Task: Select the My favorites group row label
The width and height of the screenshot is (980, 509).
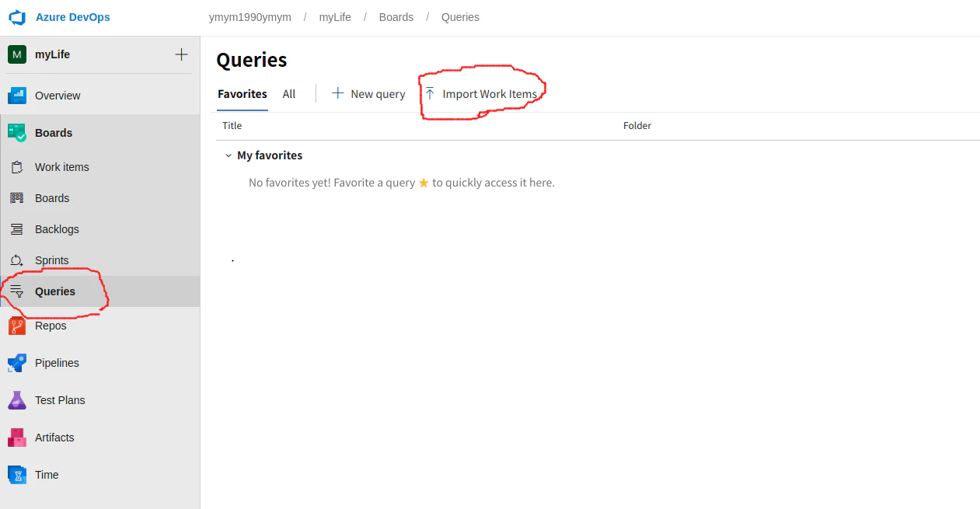Action: click(x=270, y=155)
